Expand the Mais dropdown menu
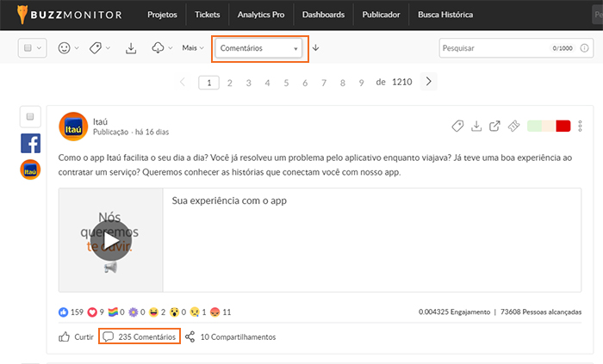This screenshot has width=603, height=364. point(194,48)
